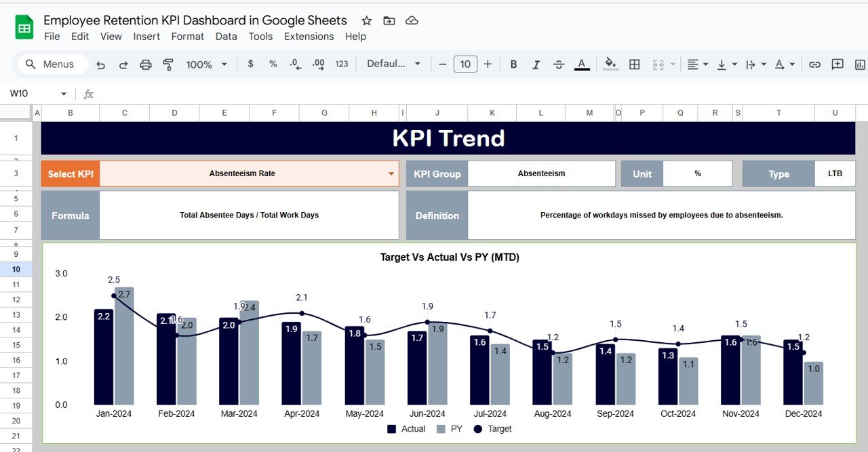Toggle strikethrough formatting
This screenshot has width=868, height=452.
(x=559, y=64)
